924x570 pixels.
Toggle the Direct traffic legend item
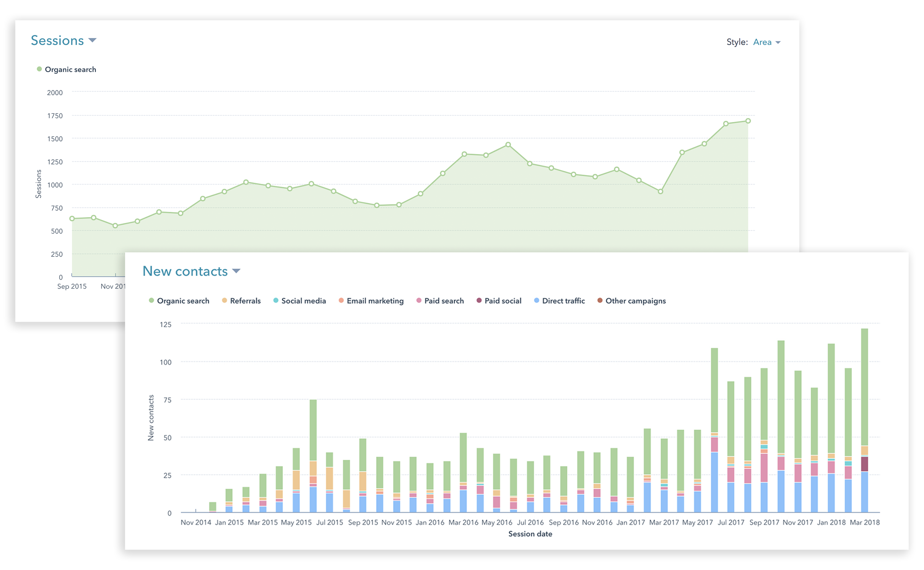[563, 301]
